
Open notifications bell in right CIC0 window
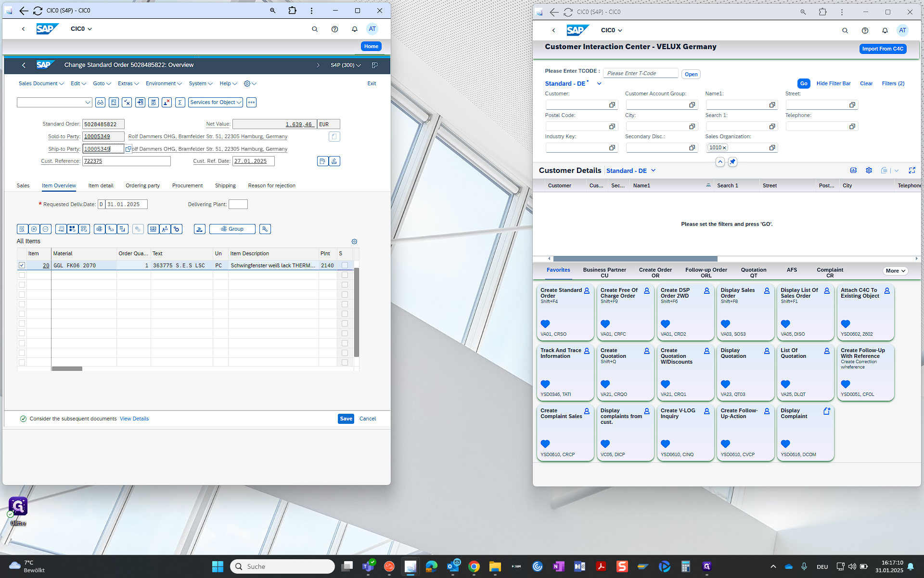tap(885, 30)
